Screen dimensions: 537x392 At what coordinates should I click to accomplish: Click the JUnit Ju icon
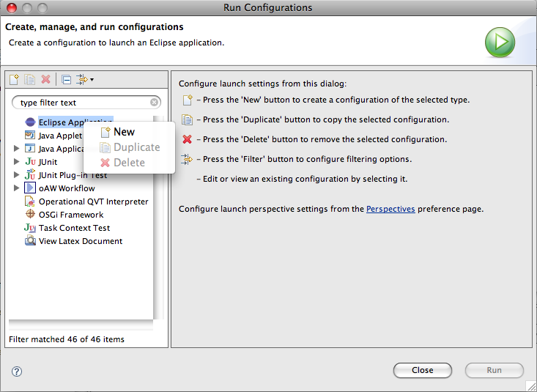point(30,162)
